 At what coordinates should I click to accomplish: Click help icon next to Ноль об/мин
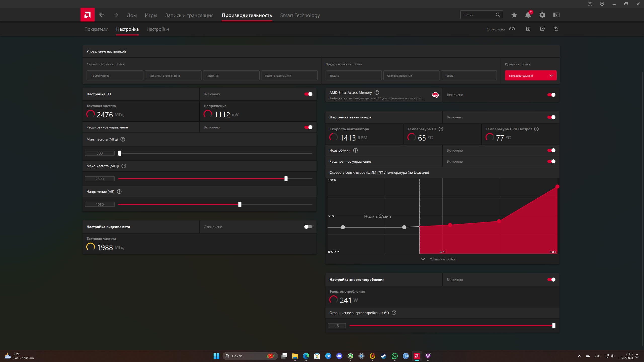click(355, 150)
